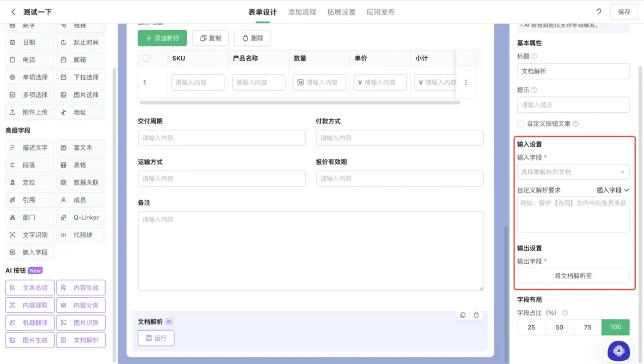Click the help question mark icon in header
Image resolution: width=644 pixels, height=364 pixels.
(599, 12)
